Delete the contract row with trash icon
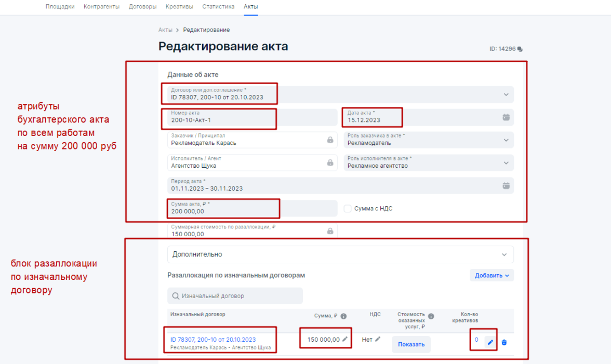Viewport: 611px width, 364px height. pyautogui.click(x=504, y=343)
